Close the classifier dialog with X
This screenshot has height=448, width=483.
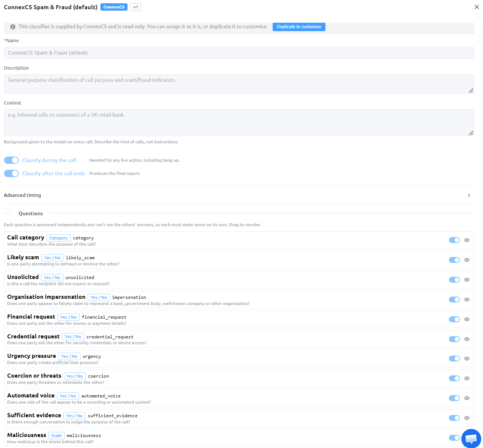coord(477,7)
